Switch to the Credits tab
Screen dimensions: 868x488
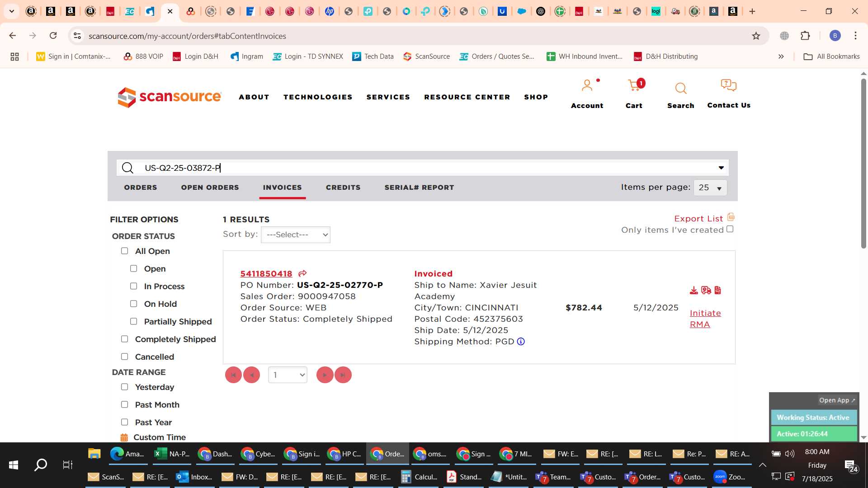pos(343,188)
